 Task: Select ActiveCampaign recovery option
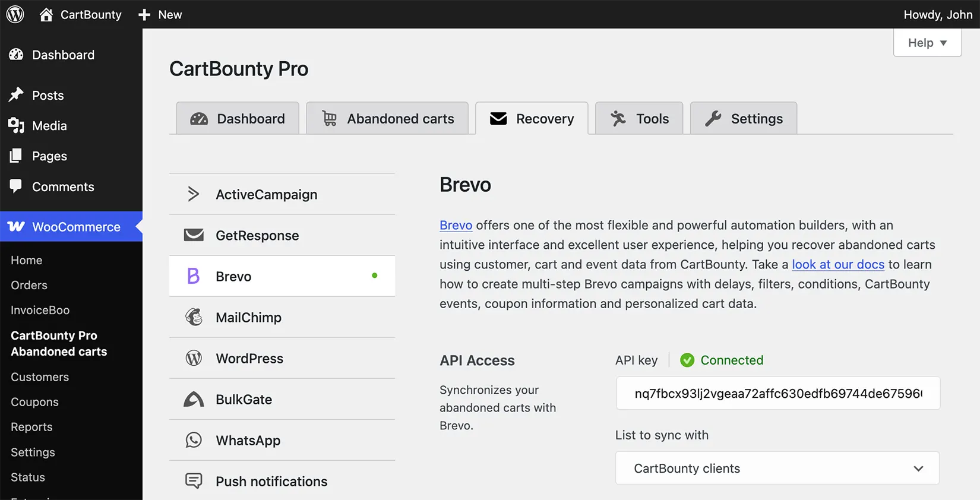click(x=282, y=194)
